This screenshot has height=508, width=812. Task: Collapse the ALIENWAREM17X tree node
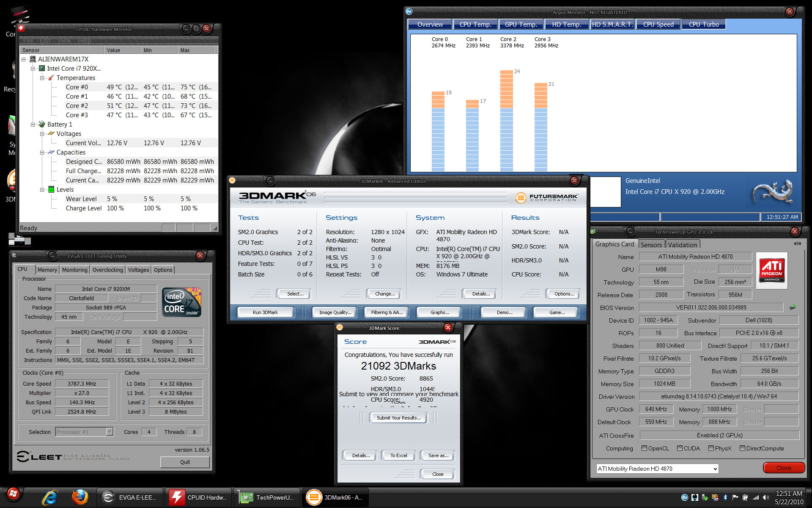[x=24, y=59]
